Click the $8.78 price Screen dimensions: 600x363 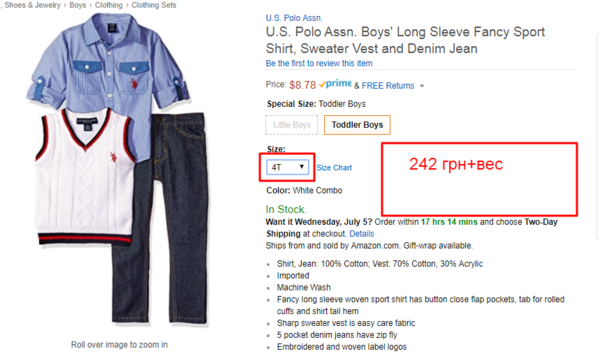tap(302, 85)
